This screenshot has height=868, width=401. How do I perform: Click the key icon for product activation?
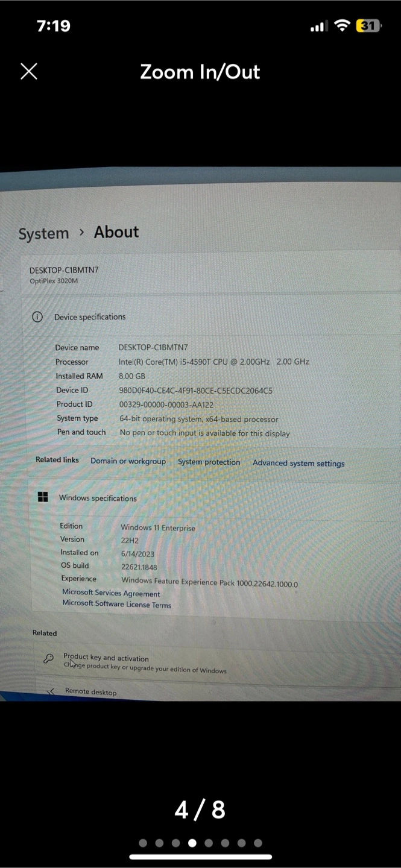(x=49, y=659)
